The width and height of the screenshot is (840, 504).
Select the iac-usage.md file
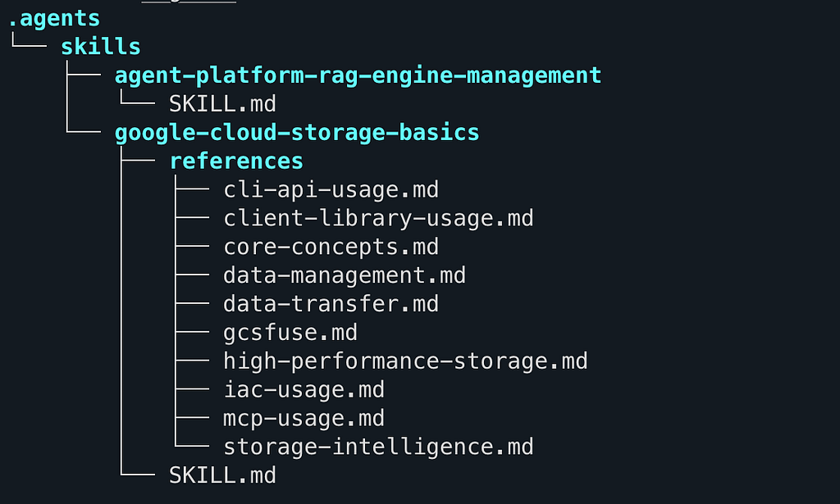pyautogui.click(x=304, y=390)
